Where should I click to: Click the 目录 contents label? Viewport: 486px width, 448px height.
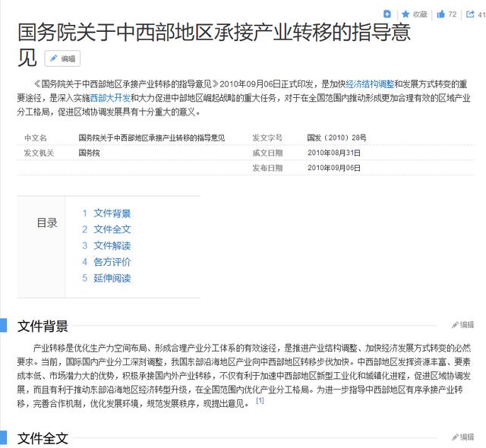(x=47, y=222)
